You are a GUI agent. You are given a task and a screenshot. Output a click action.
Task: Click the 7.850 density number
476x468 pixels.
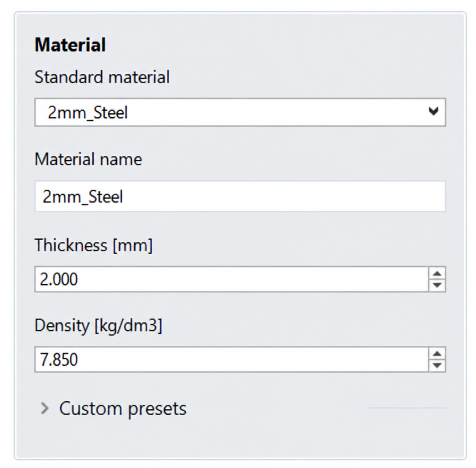pyautogui.click(x=59, y=360)
